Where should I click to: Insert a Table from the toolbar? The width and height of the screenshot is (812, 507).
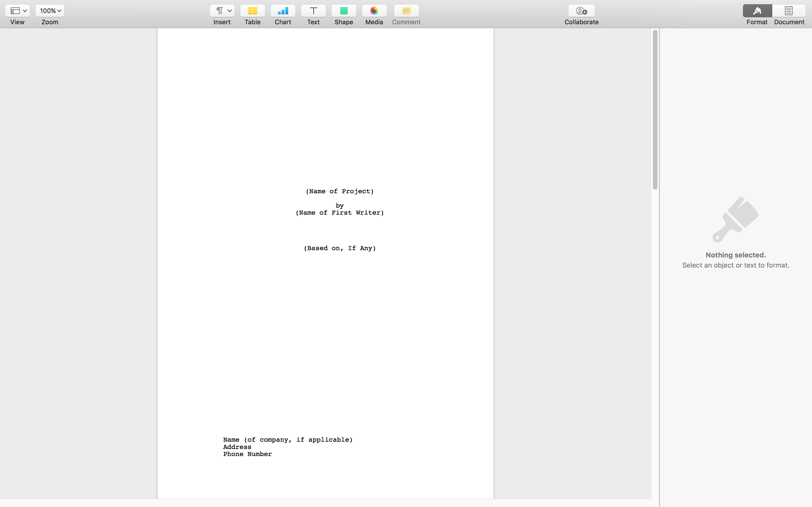(x=252, y=11)
